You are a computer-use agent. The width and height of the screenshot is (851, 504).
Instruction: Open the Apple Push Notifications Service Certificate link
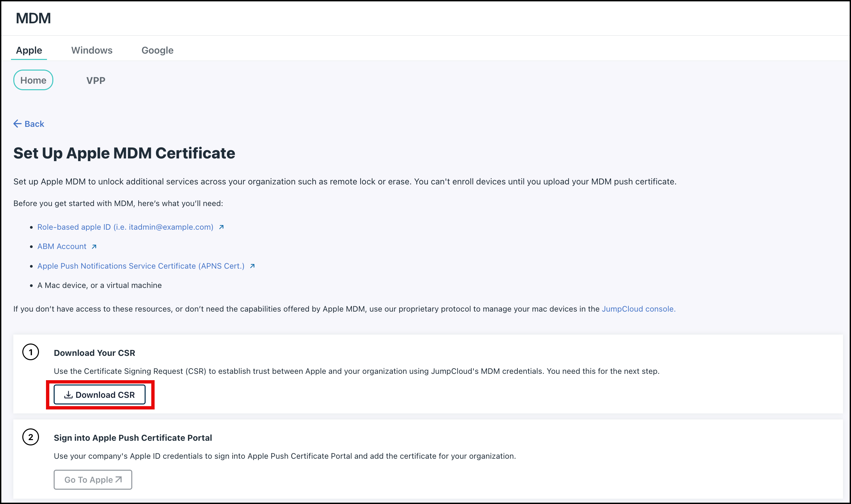[140, 266]
